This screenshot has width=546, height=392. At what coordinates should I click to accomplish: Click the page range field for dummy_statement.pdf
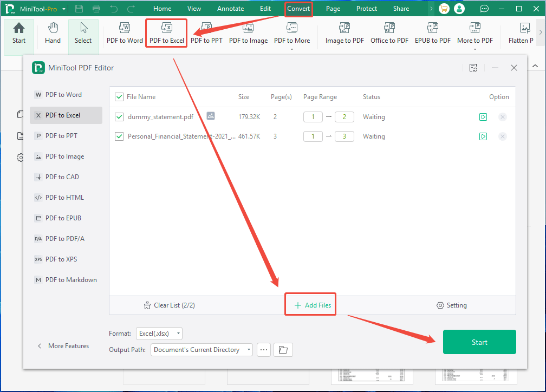coord(313,116)
